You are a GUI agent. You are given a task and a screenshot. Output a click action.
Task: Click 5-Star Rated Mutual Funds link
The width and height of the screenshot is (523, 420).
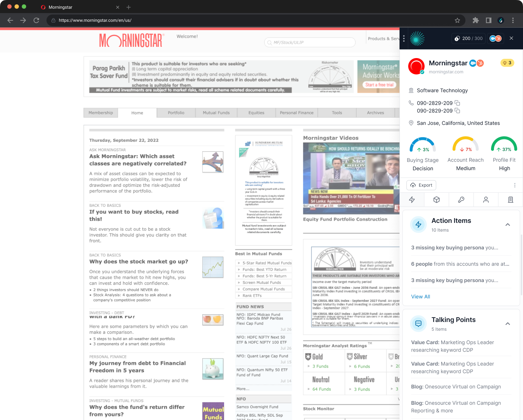[x=267, y=263]
